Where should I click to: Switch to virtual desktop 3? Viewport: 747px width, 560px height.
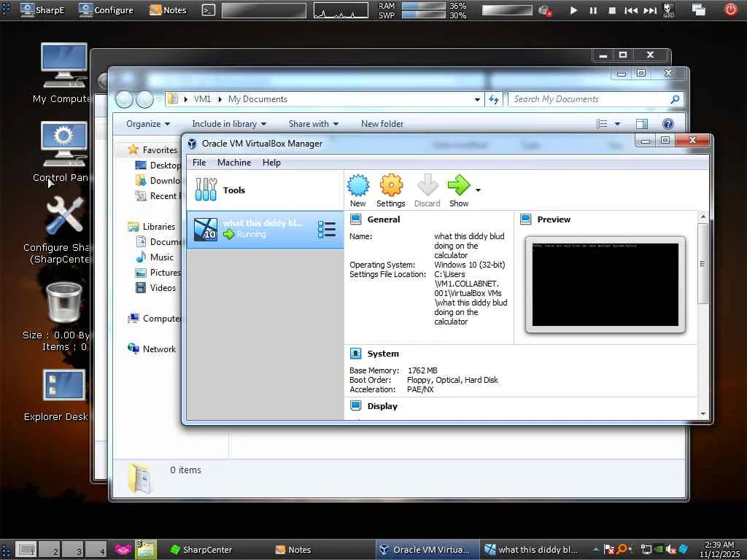tap(74, 550)
